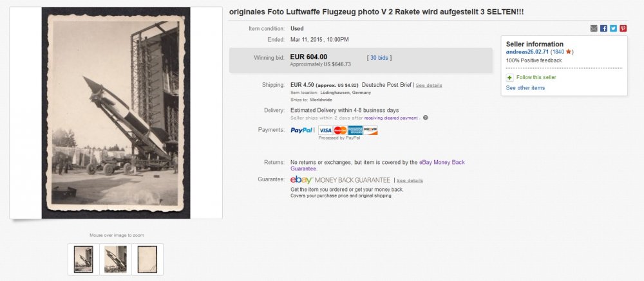This screenshot has width=644, height=281.
Task: Open seller profile andreas26.02.71
Action: pos(527,51)
